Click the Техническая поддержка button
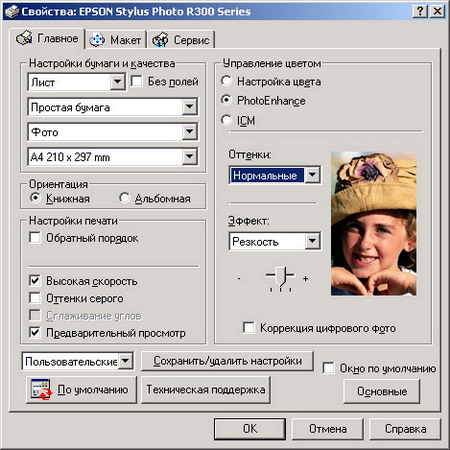 [x=206, y=390]
